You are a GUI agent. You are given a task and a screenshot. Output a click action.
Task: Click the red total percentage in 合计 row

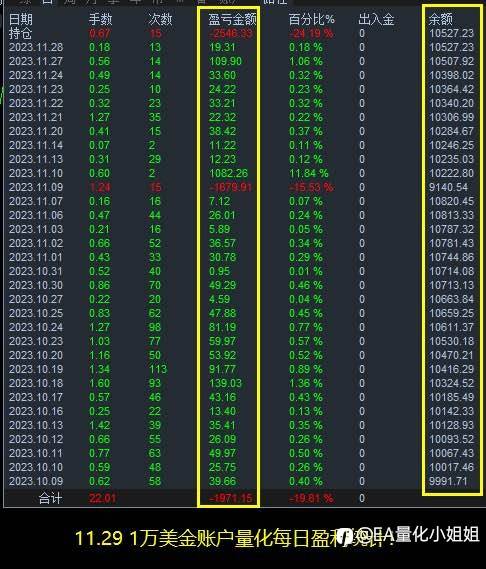[311, 498]
